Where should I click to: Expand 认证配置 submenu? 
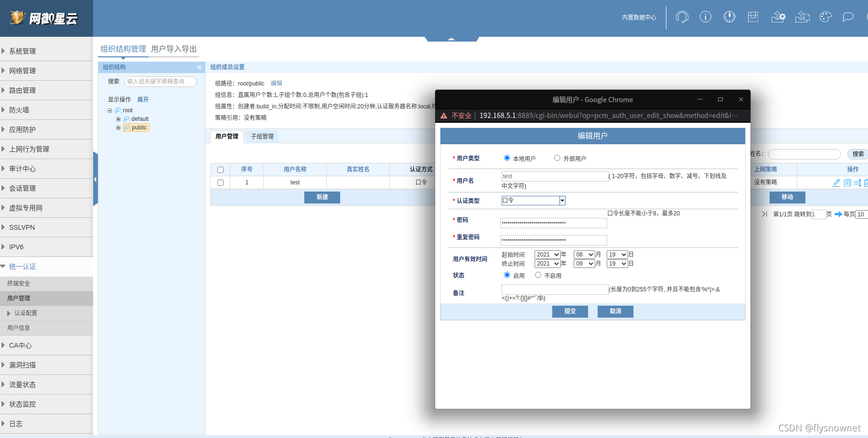coord(25,313)
